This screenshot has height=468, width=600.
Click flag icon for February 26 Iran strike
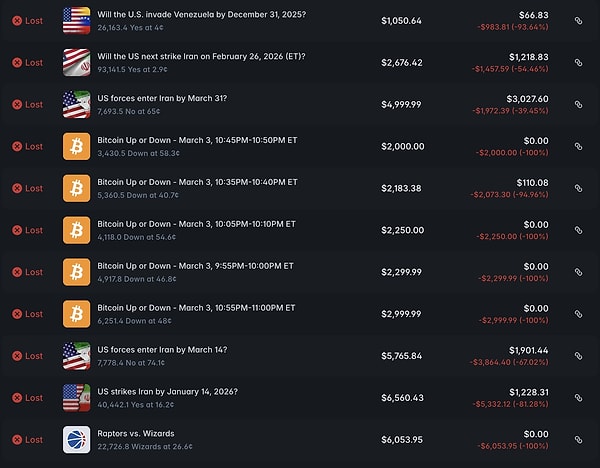(76, 62)
